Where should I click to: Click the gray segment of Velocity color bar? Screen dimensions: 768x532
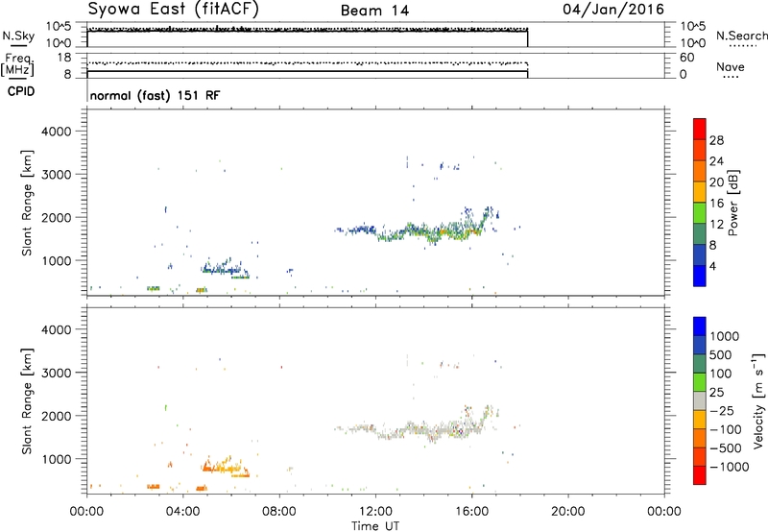(x=700, y=400)
